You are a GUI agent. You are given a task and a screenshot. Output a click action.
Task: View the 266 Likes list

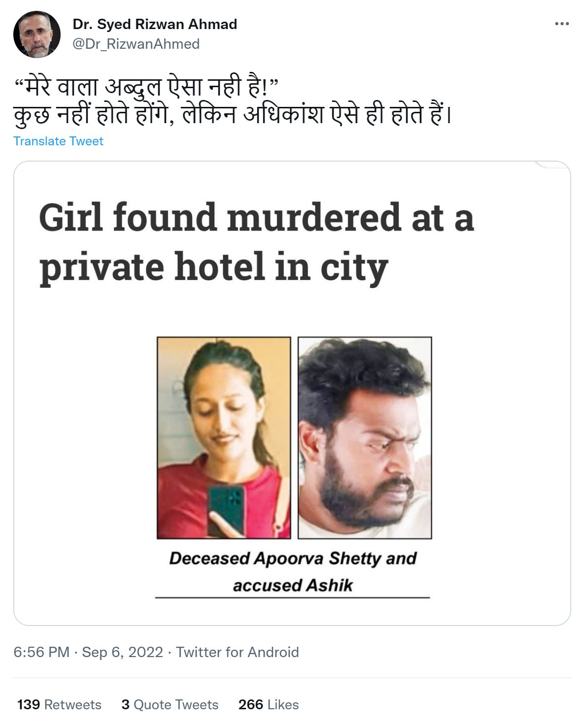click(269, 704)
